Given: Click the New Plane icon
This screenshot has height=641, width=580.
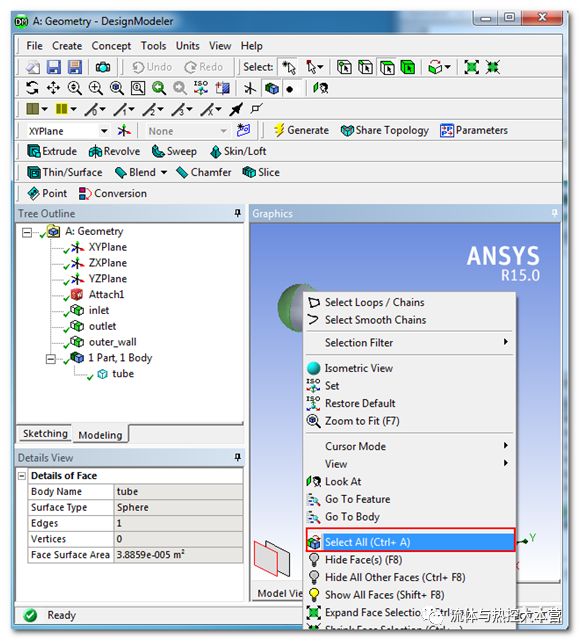Looking at the screenshot, I should pyautogui.click(x=124, y=131).
